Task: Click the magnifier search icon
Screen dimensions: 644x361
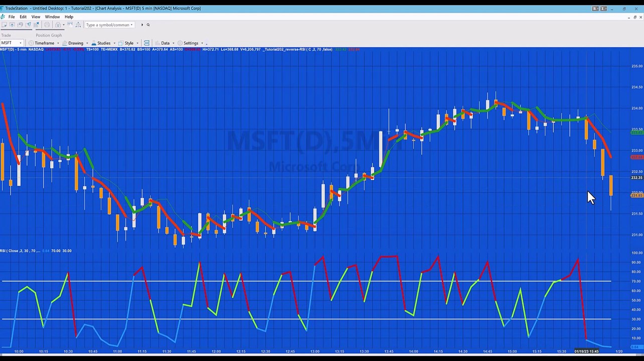Action: click(x=148, y=25)
